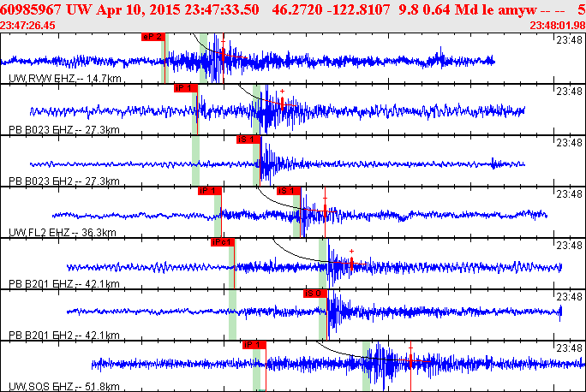Viewport: 586px width, 392px height.
Task: Select the iS 1 pick flag on FL2 trace
Action: 289,191
